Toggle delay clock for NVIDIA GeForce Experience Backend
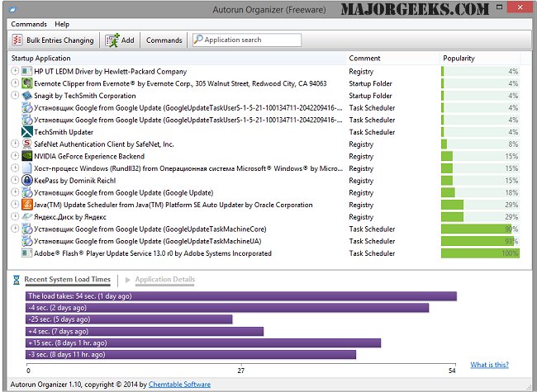The image size is (537, 392). click(x=15, y=156)
